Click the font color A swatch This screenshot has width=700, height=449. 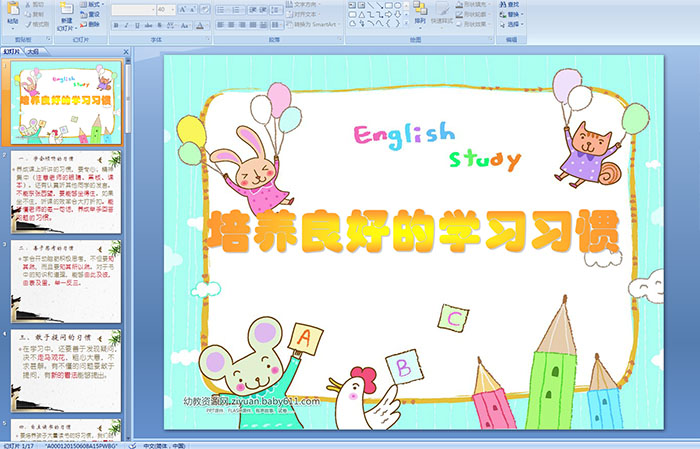200,25
